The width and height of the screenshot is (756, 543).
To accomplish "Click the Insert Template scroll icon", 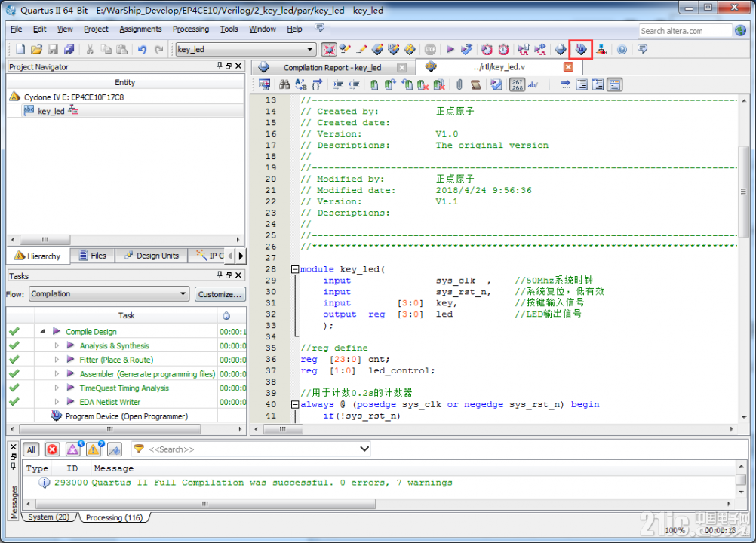I will [x=475, y=84].
